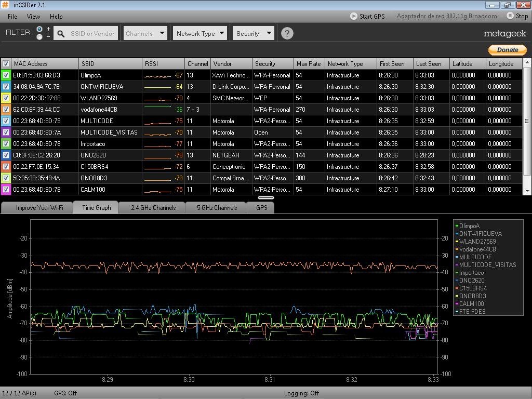
Task: Click the inSSIDer app icon in title bar
Action: coord(5,5)
